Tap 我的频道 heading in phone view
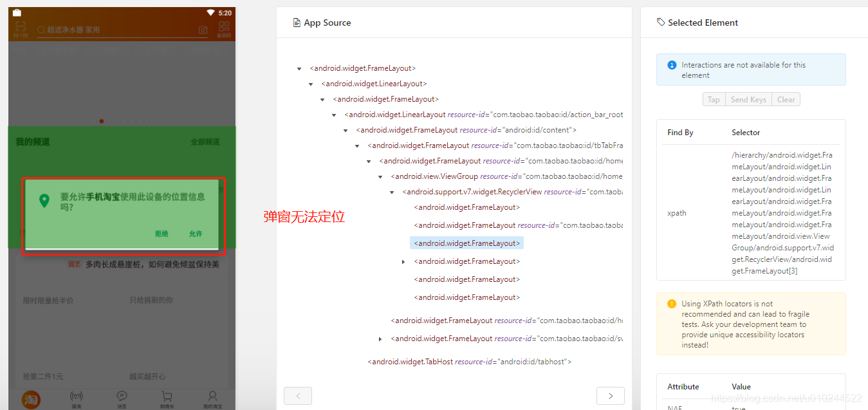The width and height of the screenshot is (868, 410). tap(33, 142)
